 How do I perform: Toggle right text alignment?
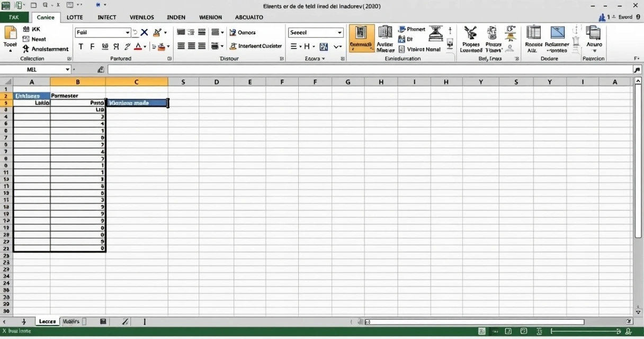tap(201, 47)
